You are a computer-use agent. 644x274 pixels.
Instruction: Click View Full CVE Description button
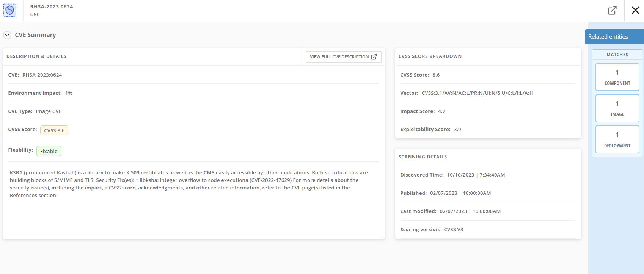(x=343, y=57)
